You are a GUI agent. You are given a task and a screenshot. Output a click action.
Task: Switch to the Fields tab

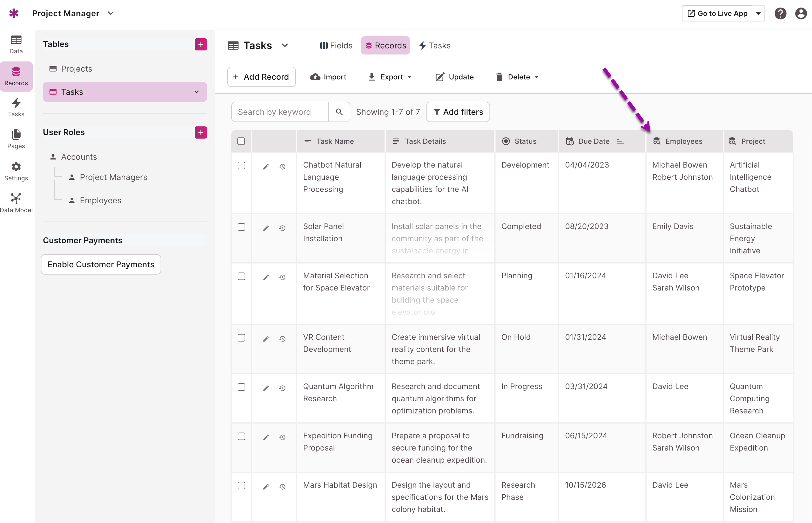[336, 46]
